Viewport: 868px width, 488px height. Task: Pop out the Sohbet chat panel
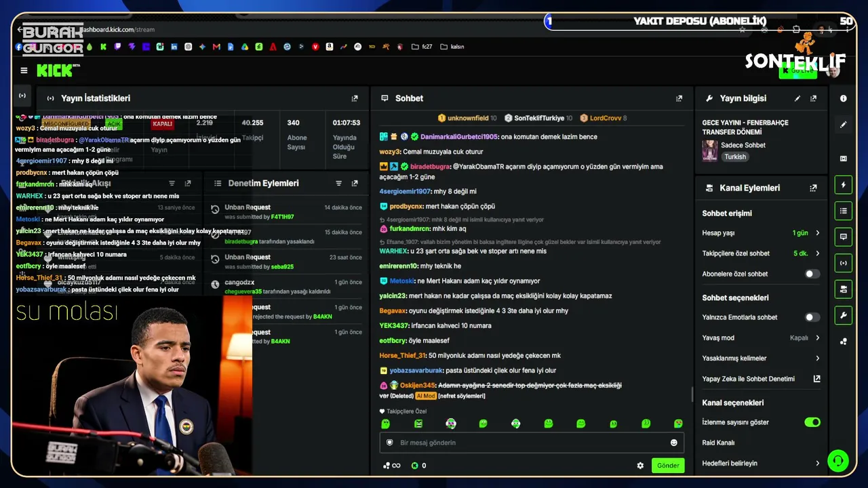pos(679,98)
